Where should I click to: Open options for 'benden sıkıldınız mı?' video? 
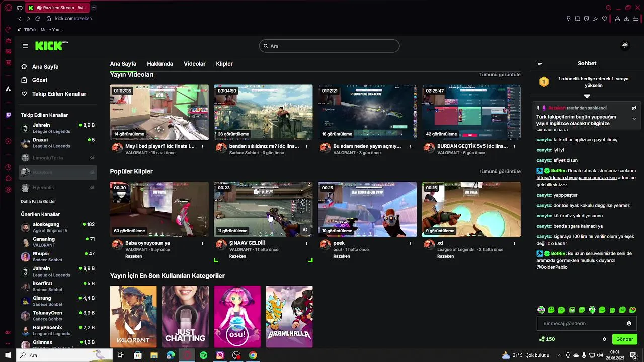pyautogui.click(x=306, y=146)
